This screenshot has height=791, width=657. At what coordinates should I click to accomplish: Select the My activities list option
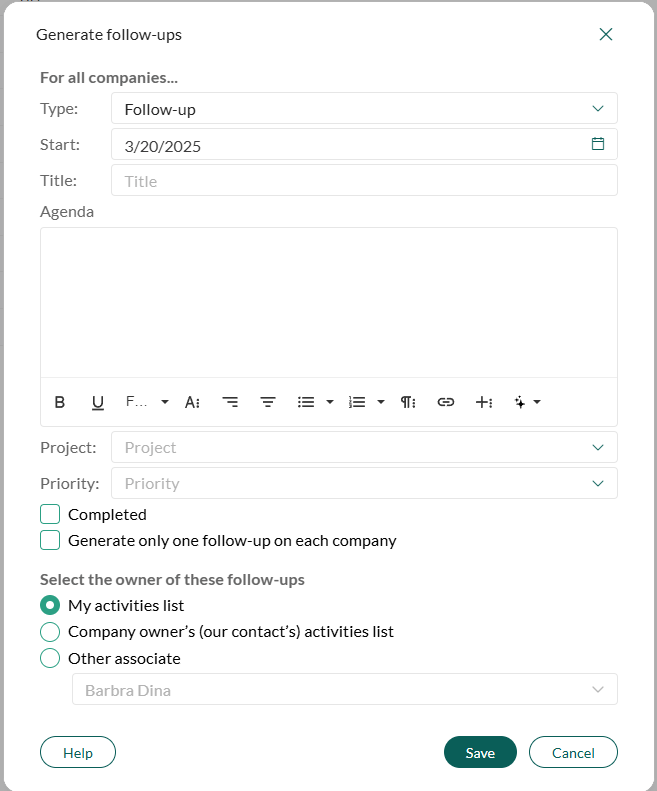[50, 605]
